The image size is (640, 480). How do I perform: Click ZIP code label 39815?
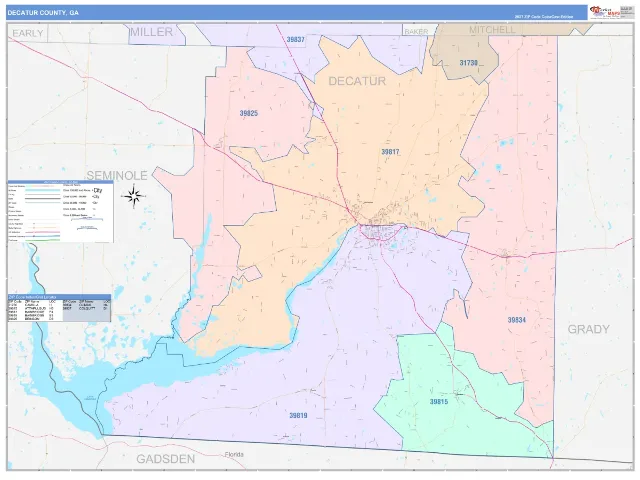pos(439,402)
